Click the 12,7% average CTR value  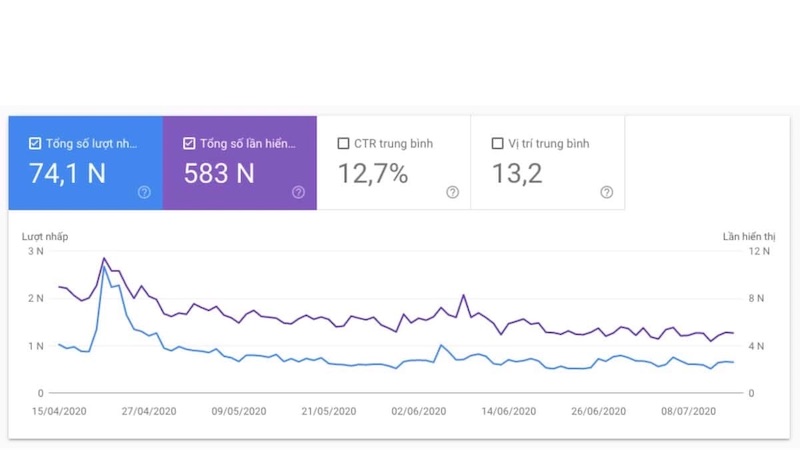click(x=372, y=174)
